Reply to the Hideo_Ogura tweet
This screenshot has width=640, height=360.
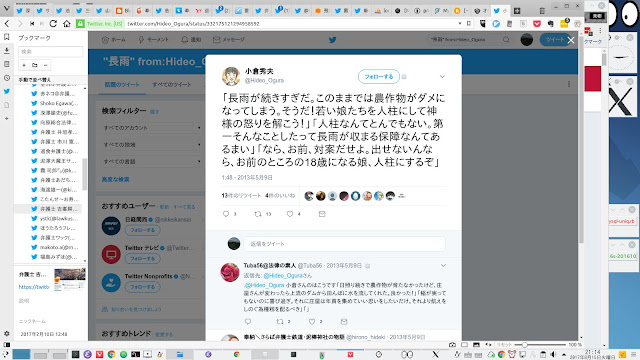tap(226, 214)
